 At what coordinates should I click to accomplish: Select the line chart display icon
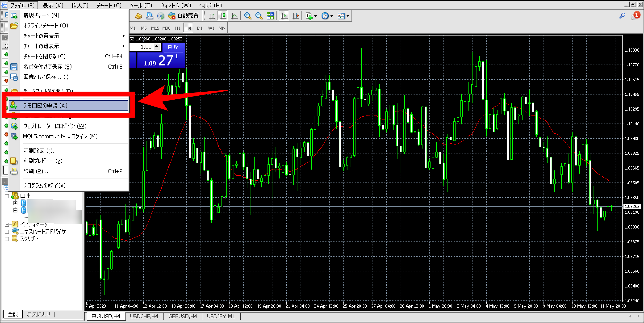click(x=234, y=16)
